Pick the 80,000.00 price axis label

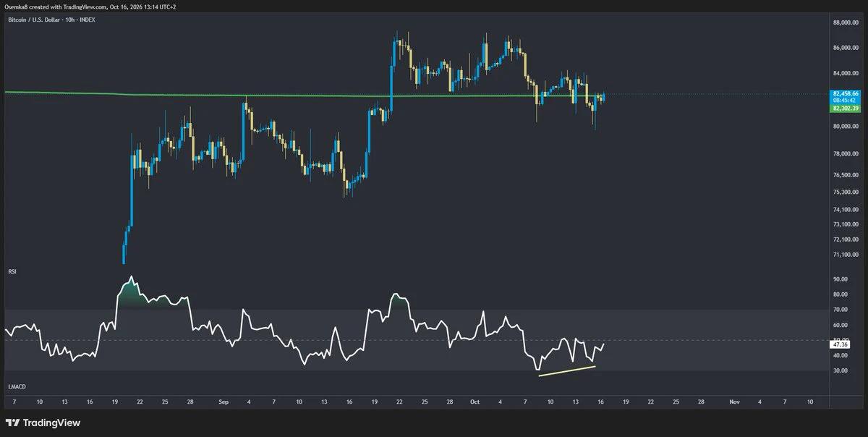click(x=845, y=127)
